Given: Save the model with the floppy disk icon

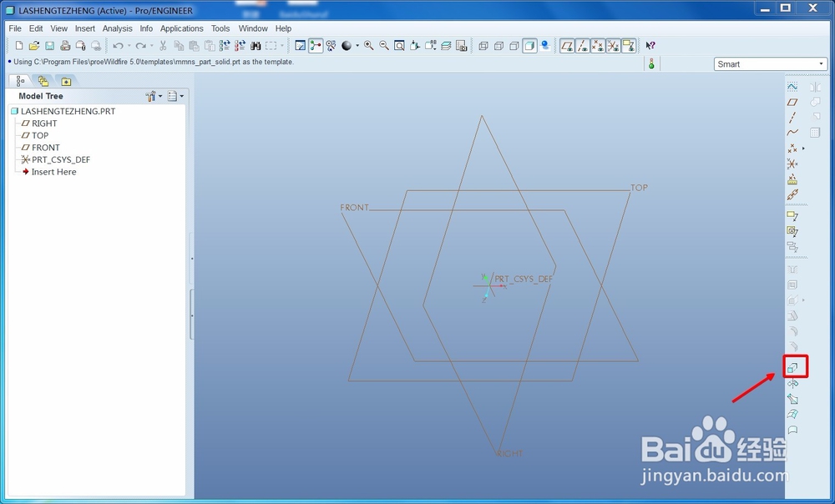Looking at the screenshot, I should click(49, 46).
